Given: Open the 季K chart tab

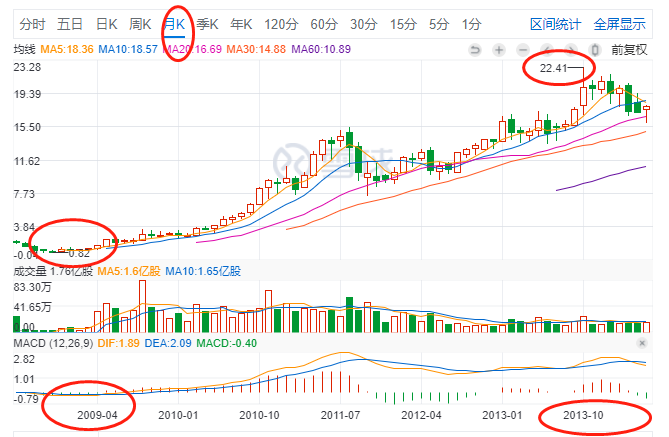Looking at the screenshot, I should 208,23.
